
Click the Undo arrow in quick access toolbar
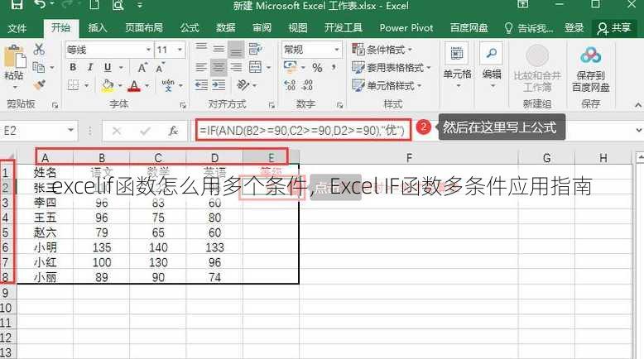coord(41,4)
